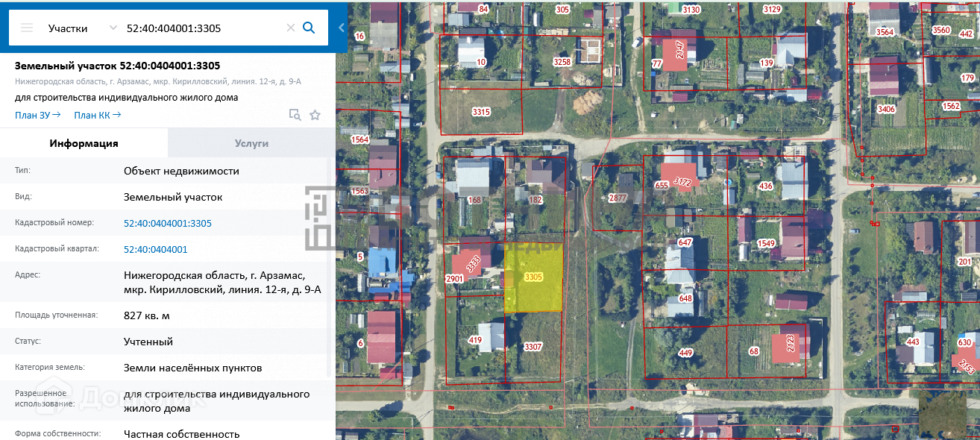Focus the cadastral number search field
The height and width of the screenshot is (440, 980).
tap(204, 28)
